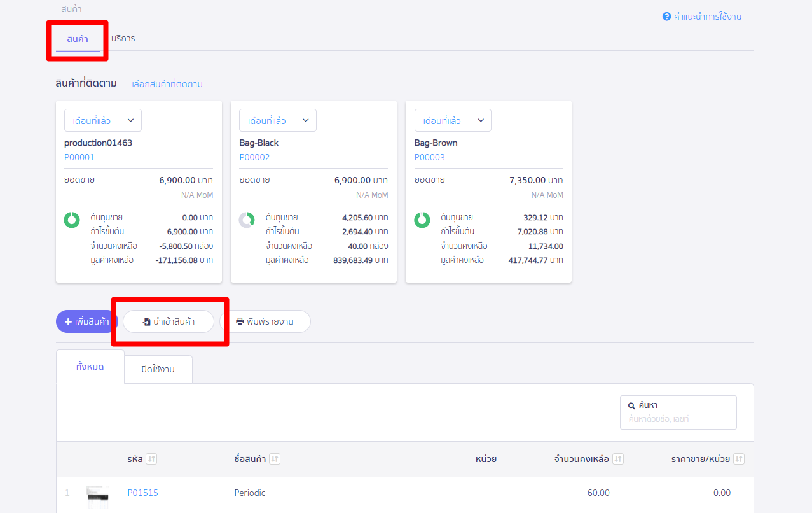This screenshot has width=812, height=513.
Task: Click sort icon next to ราคาขาย/หน่วย column
Action: pos(738,459)
